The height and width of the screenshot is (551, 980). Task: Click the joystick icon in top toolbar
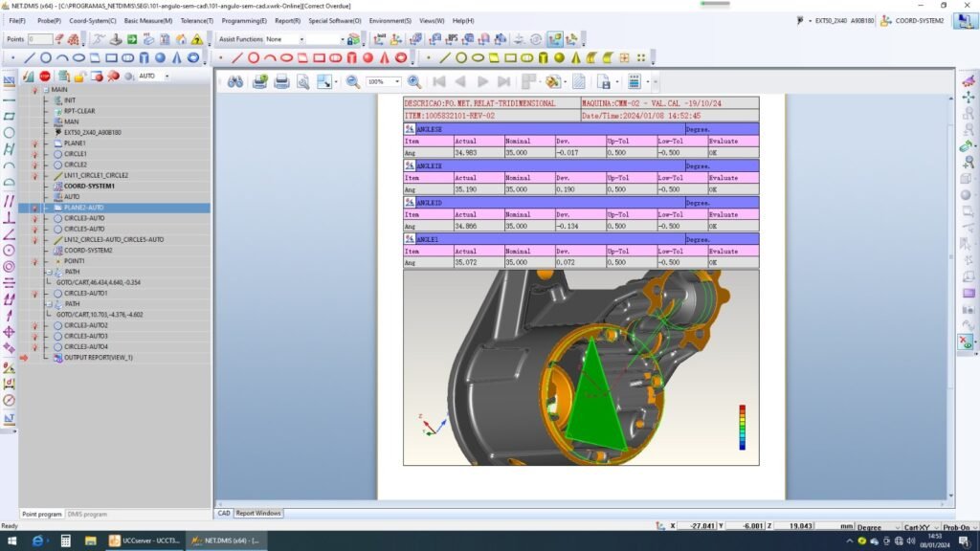click(116, 40)
